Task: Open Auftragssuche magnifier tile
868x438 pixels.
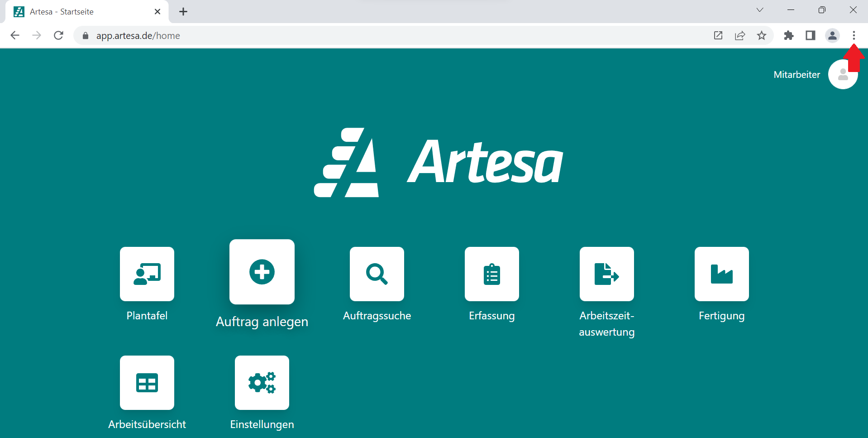Action: pyautogui.click(x=377, y=274)
